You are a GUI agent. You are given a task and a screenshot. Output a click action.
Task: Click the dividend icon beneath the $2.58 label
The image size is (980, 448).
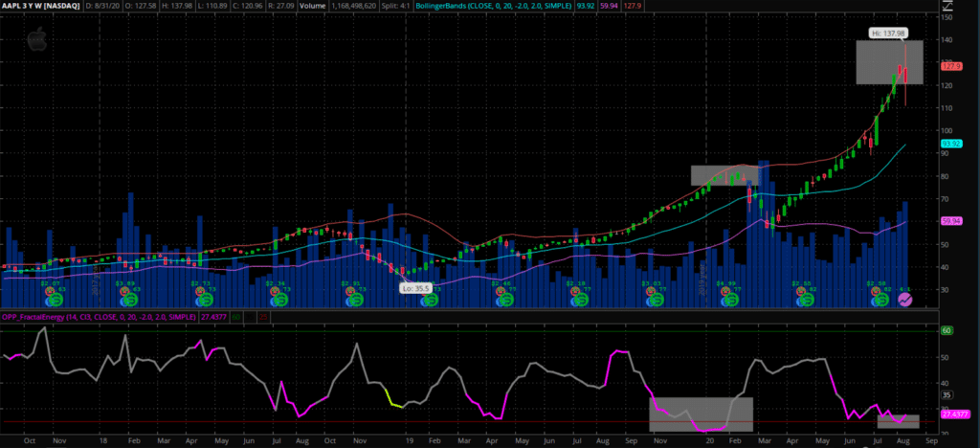click(883, 300)
